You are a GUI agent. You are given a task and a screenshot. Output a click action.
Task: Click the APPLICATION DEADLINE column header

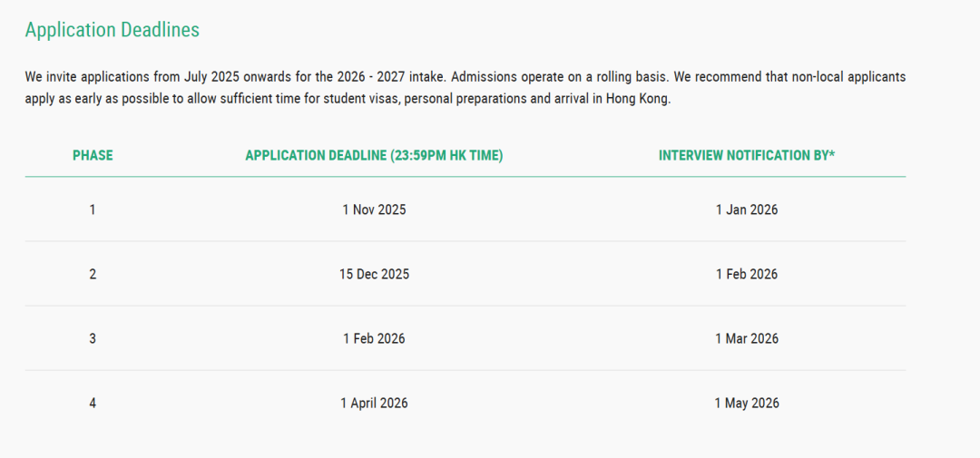point(374,156)
